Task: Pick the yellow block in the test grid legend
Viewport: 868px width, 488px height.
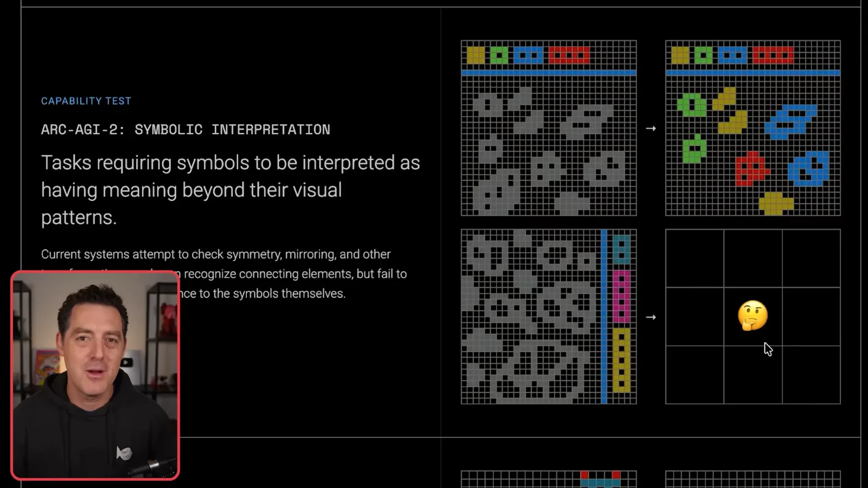Action: point(621,360)
